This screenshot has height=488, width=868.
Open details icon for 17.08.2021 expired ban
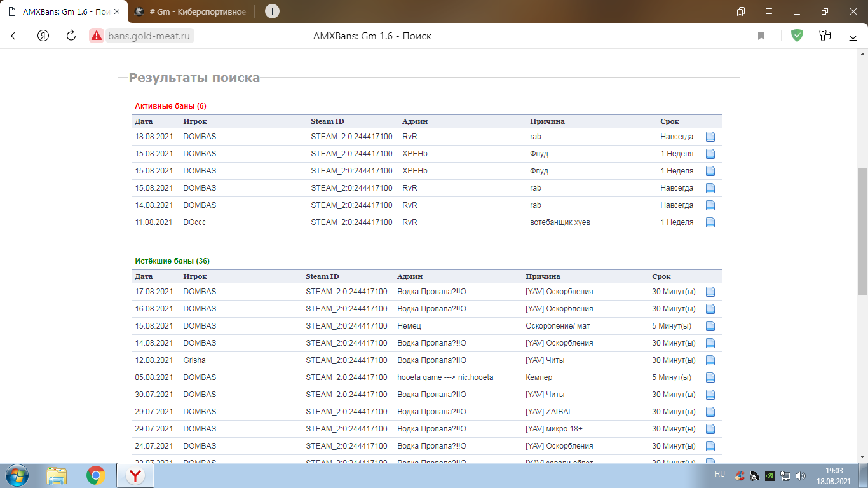pos(710,292)
